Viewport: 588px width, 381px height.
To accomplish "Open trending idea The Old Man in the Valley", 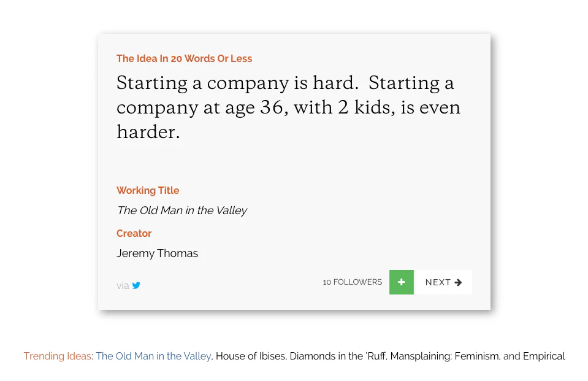I will tap(153, 356).
